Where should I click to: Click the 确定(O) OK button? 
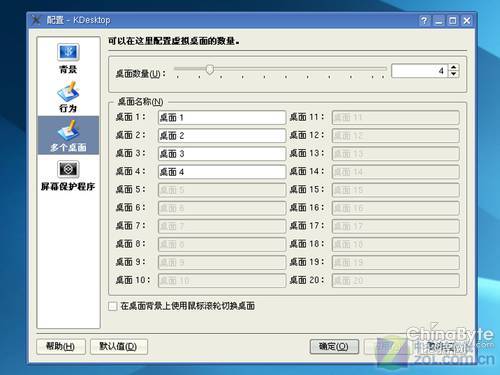click(x=334, y=347)
